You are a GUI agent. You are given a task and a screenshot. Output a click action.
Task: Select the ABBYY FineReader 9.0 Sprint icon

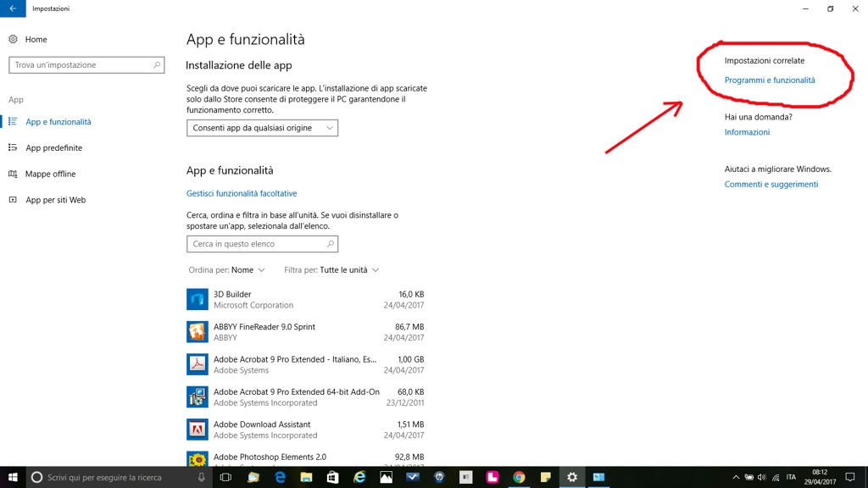point(198,331)
